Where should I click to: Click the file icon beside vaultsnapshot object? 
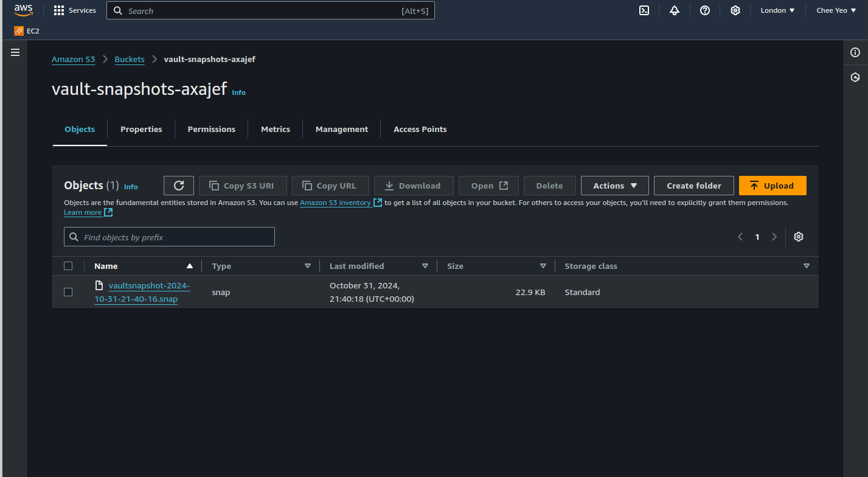coord(99,285)
